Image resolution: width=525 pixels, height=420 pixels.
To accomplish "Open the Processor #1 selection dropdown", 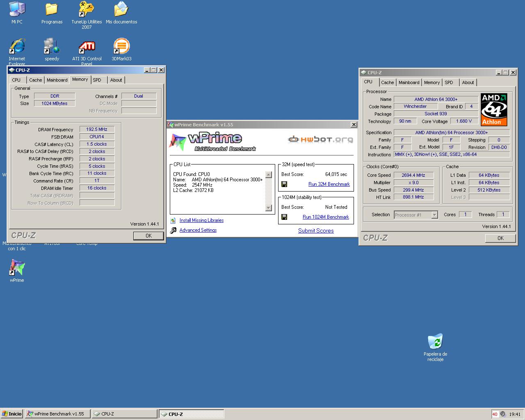I will (434, 215).
